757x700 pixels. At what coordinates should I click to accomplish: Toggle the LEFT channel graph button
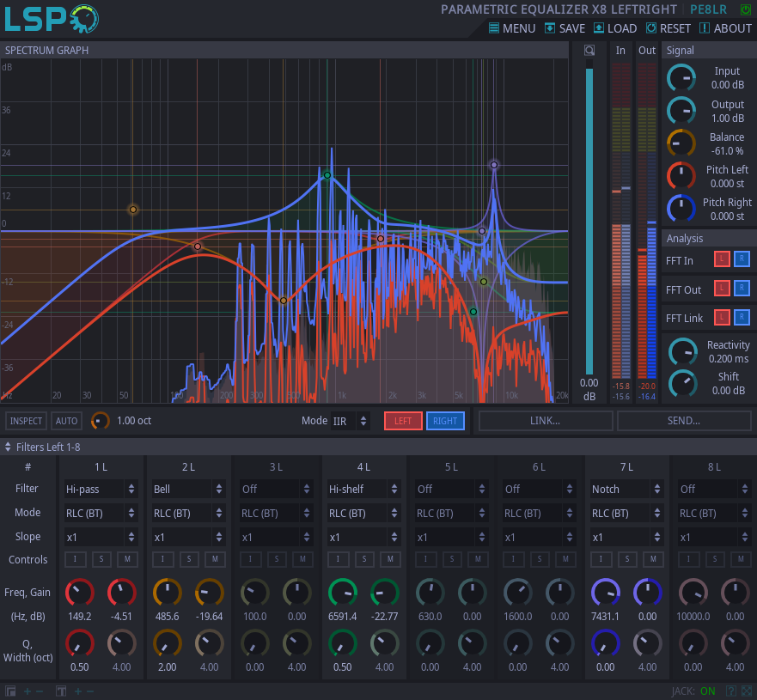(x=403, y=421)
